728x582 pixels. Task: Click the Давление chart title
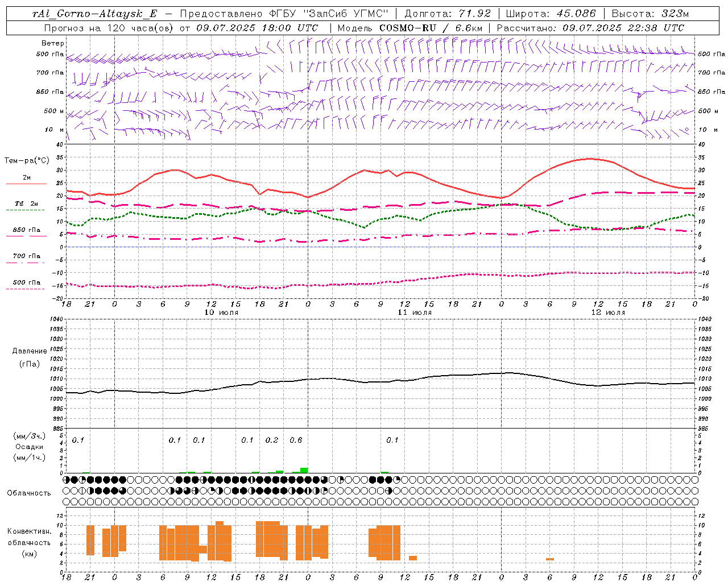pos(30,351)
